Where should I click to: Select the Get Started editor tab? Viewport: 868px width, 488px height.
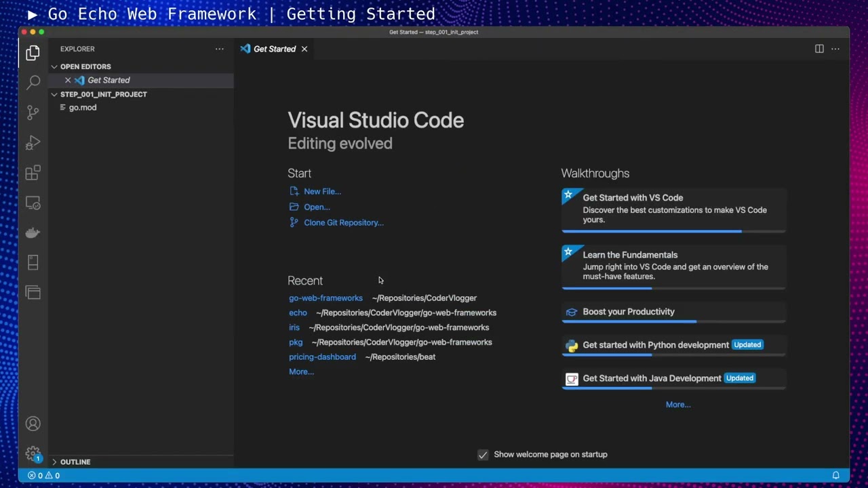tap(274, 49)
